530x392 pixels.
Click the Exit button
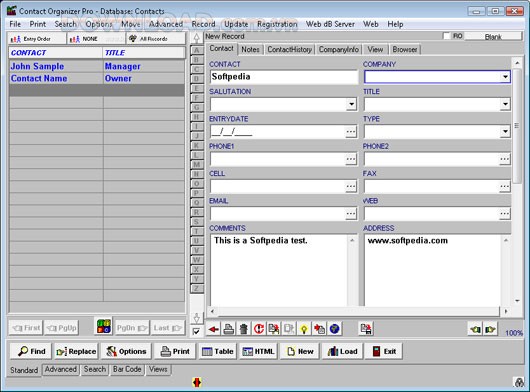point(384,351)
